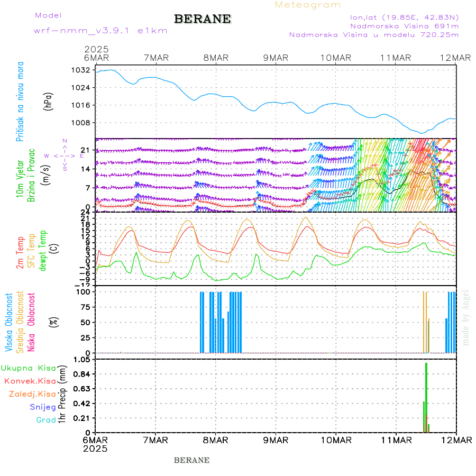476x476 pixels.
Task: Click the 7 wind speed axis value
Action: (x=88, y=188)
